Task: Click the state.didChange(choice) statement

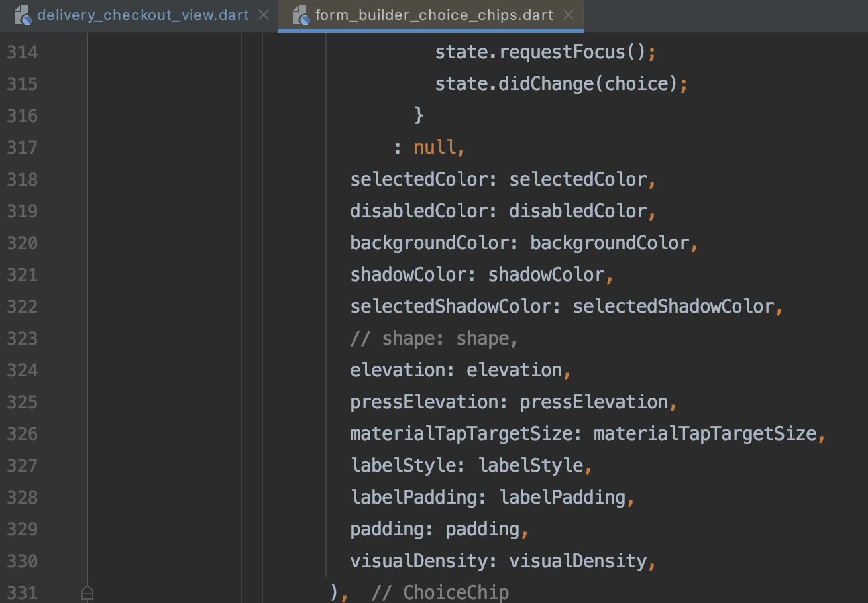Action: (560, 83)
